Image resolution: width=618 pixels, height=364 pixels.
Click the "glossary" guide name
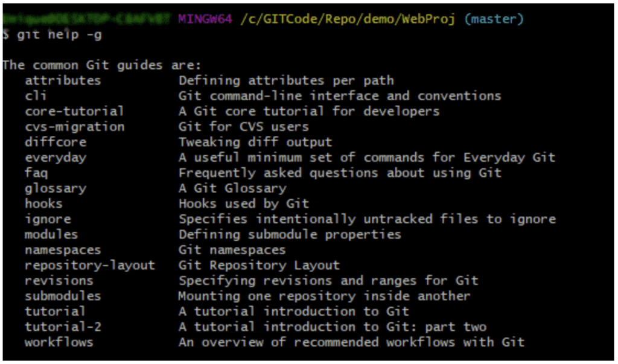(x=56, y=188)
